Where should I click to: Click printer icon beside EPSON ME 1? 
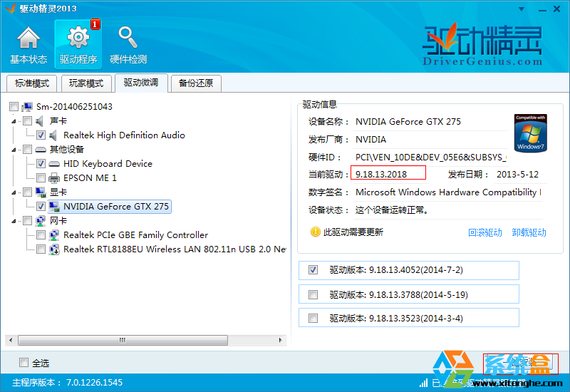(x=54, y=177)
